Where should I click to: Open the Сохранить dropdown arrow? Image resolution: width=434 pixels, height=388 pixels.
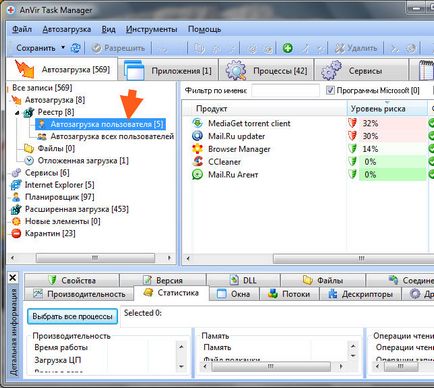point(63,47)
